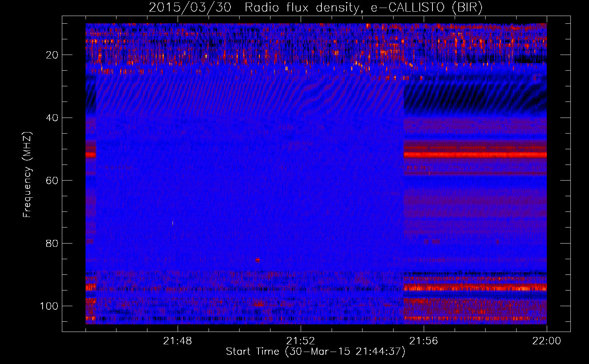Click the frequency tick label "100"
589x364 pixels.
point(49,306)
